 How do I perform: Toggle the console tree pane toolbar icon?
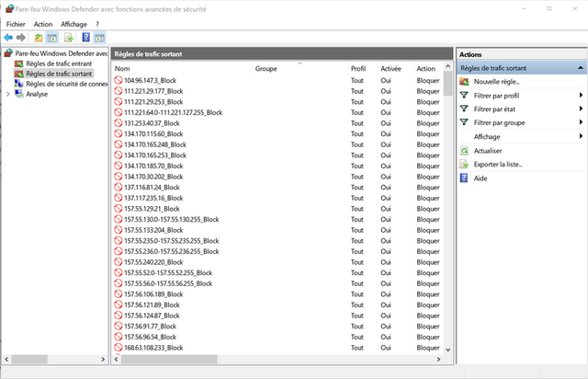point(52,38)
